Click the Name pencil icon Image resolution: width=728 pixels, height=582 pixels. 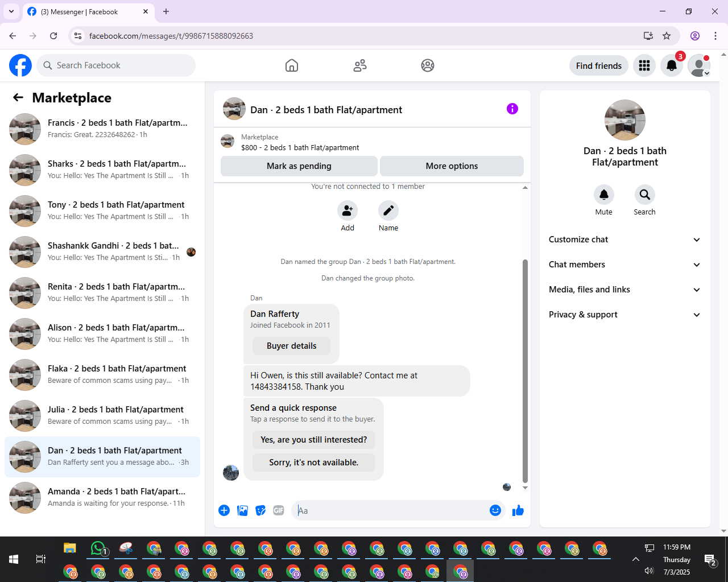[x=388, y=210]
